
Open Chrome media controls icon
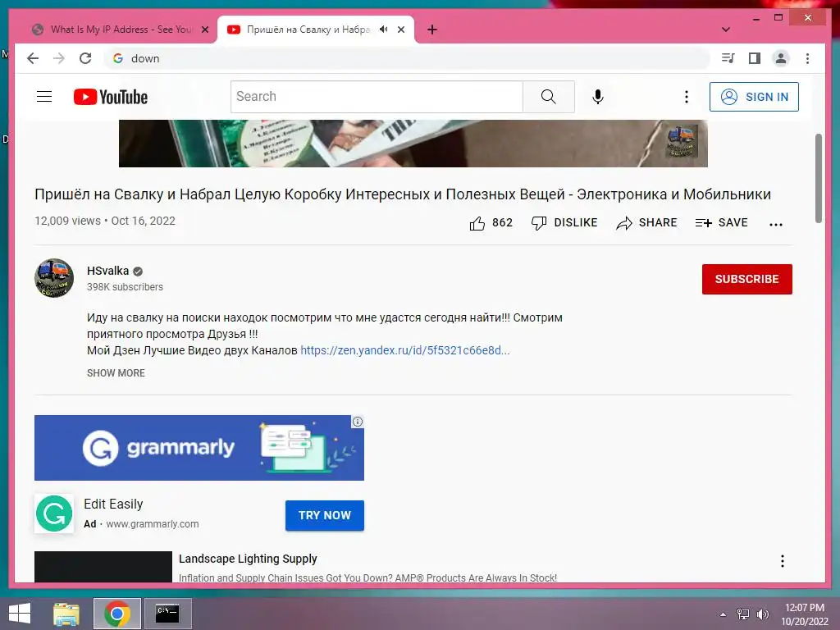click(728, 58)
